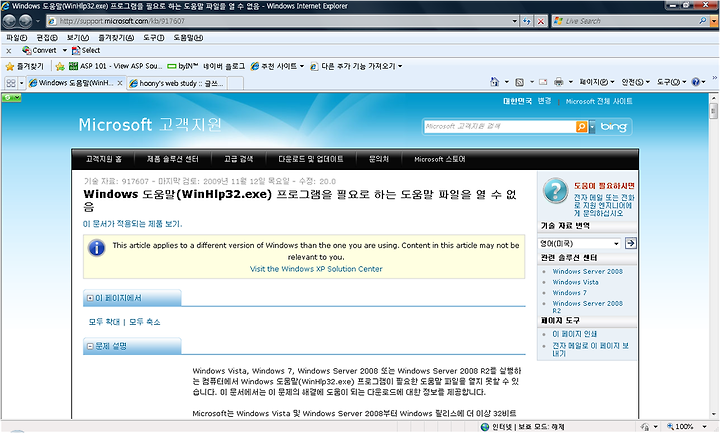
Task: Click the translation go arrow button
Action: tap(631, 243)
